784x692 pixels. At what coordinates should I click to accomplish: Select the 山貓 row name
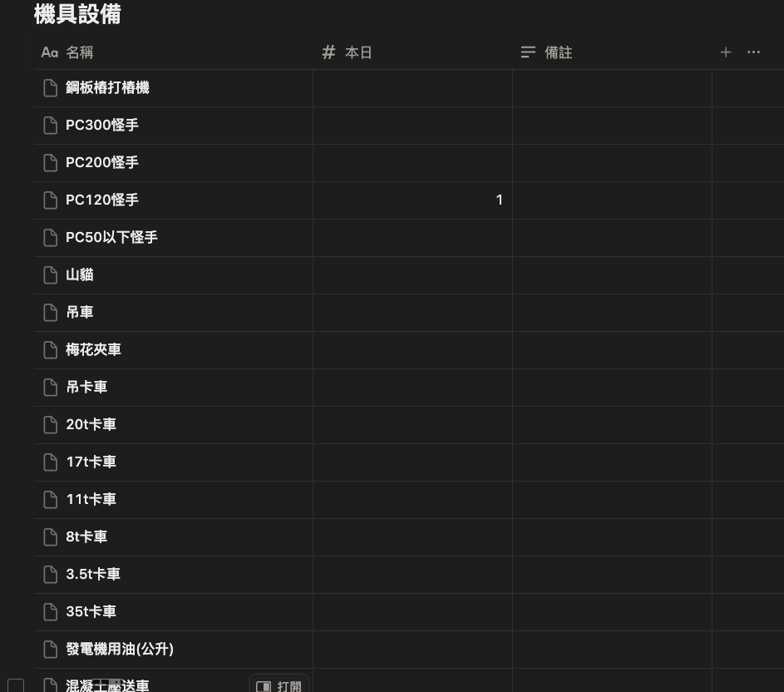[x=80, y=274]
